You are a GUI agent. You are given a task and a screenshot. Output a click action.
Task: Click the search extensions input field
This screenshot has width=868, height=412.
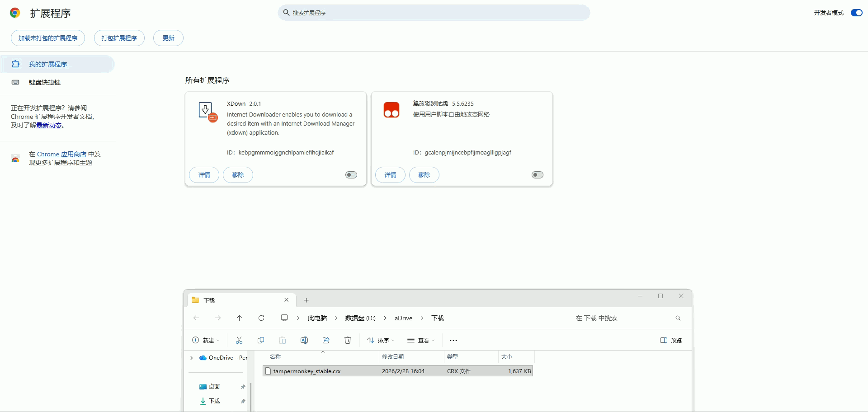[x=434, y=13]
